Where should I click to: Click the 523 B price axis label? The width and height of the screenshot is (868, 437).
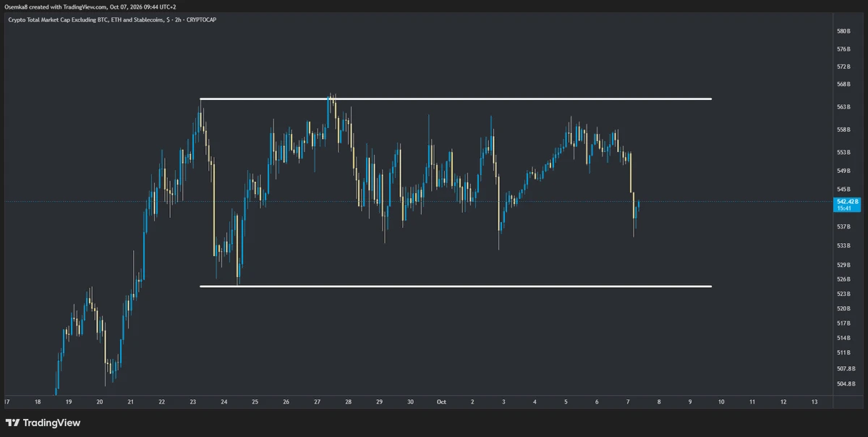843,294
